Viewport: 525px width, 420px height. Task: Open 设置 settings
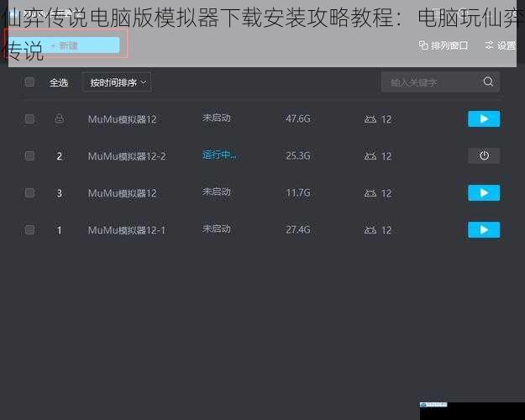point(501,45)
